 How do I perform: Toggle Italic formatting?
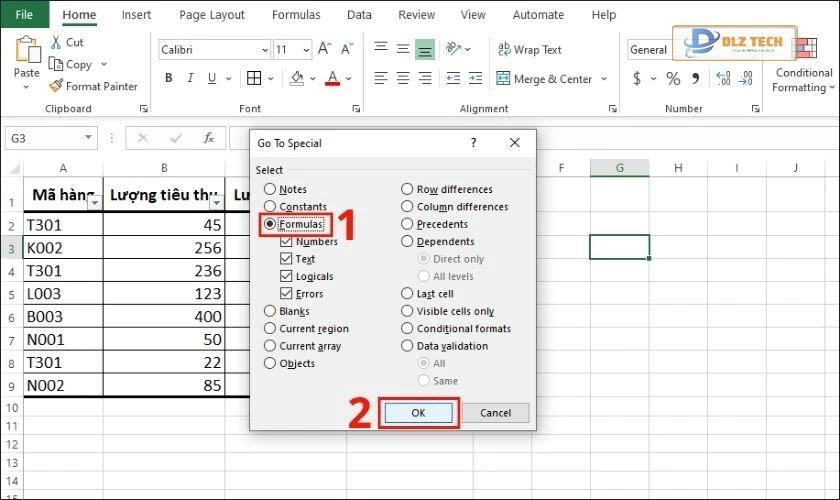point(190,78)
